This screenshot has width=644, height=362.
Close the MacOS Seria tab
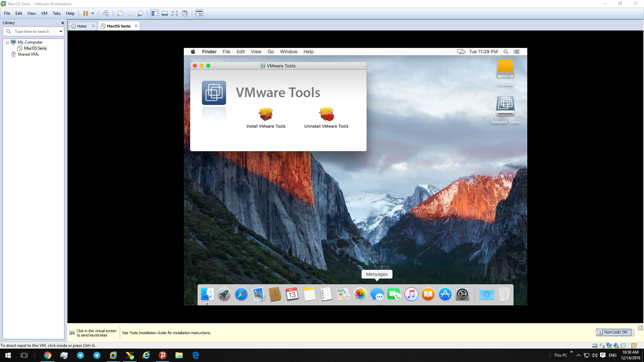[x=136, y=26]
